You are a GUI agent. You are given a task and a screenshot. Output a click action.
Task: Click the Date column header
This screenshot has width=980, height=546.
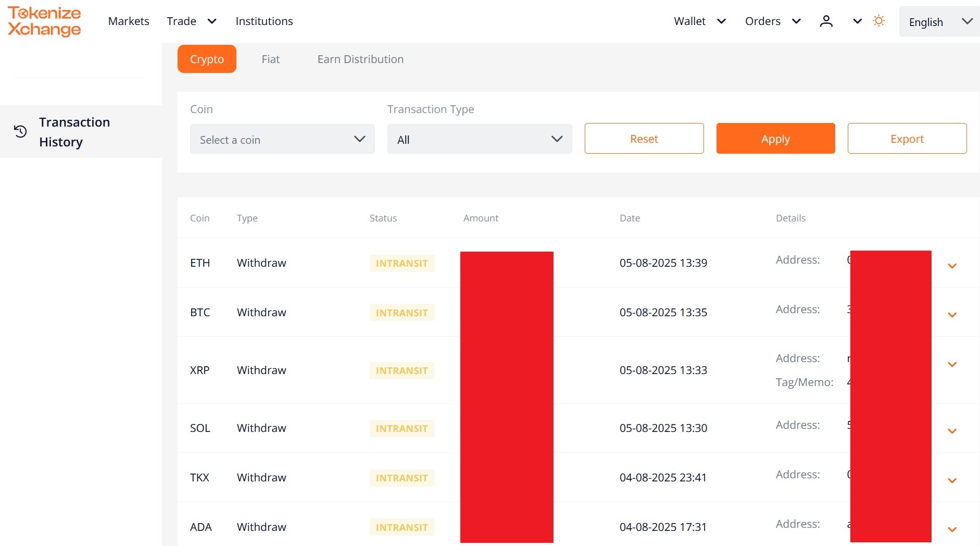(630, 218)
